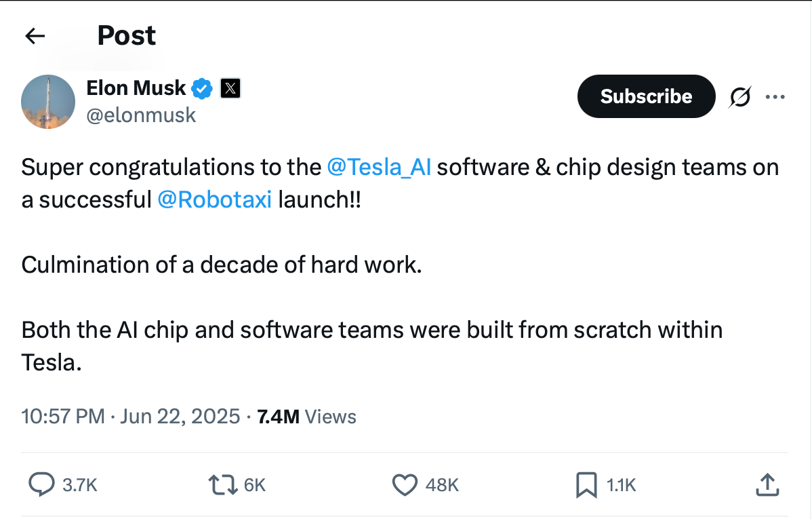Open the three-dot more options menu

[x=775, y=96]
